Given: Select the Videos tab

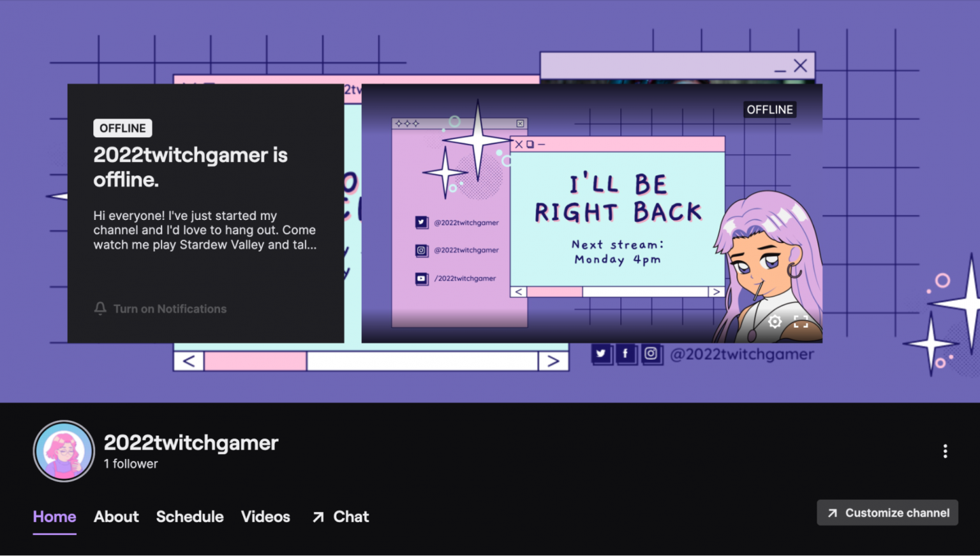Looking at the screenshot, I should pyautogui.click(x=265, y=517).
